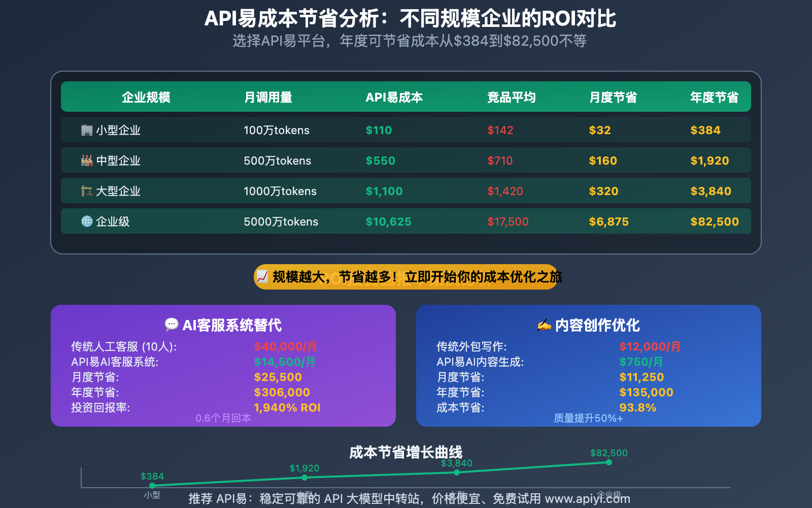Select the $10,625 API易 cost value
This screenshot has width=812, height=508.
[389, 221]
